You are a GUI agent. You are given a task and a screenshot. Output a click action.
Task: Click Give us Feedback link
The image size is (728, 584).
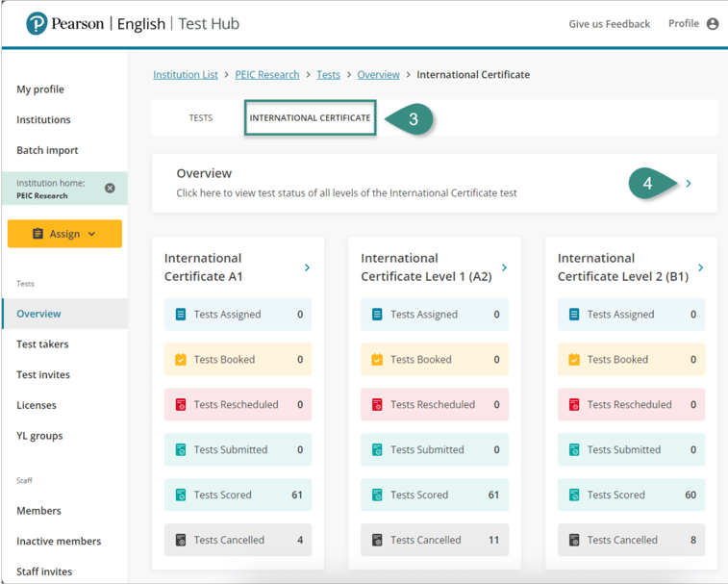pos(609,24)
